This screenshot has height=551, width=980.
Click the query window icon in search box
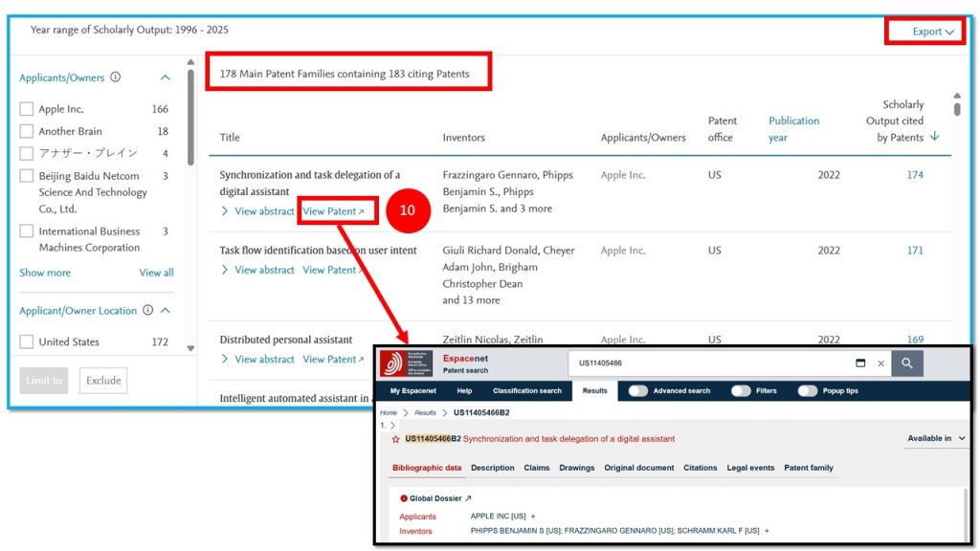pos(860,363)
